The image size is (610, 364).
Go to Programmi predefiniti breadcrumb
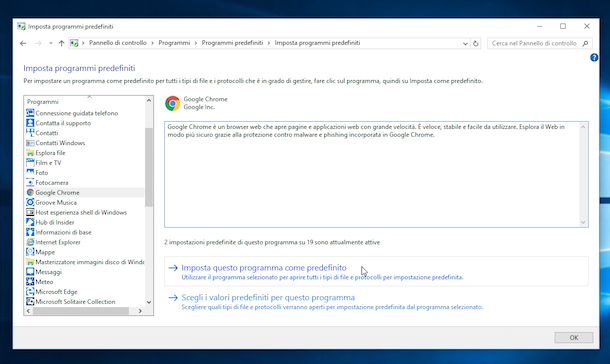coord(232,43)
